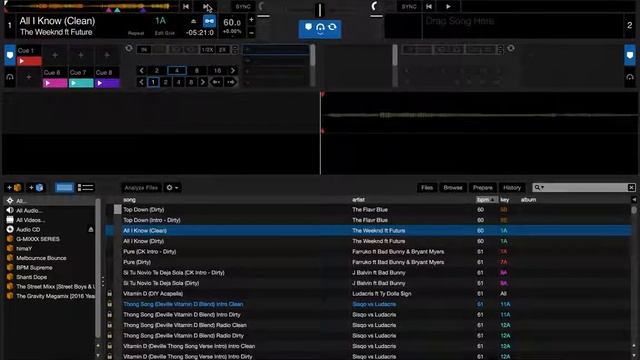
Task: Eject Audio CD icon
Action: [91, 229]
